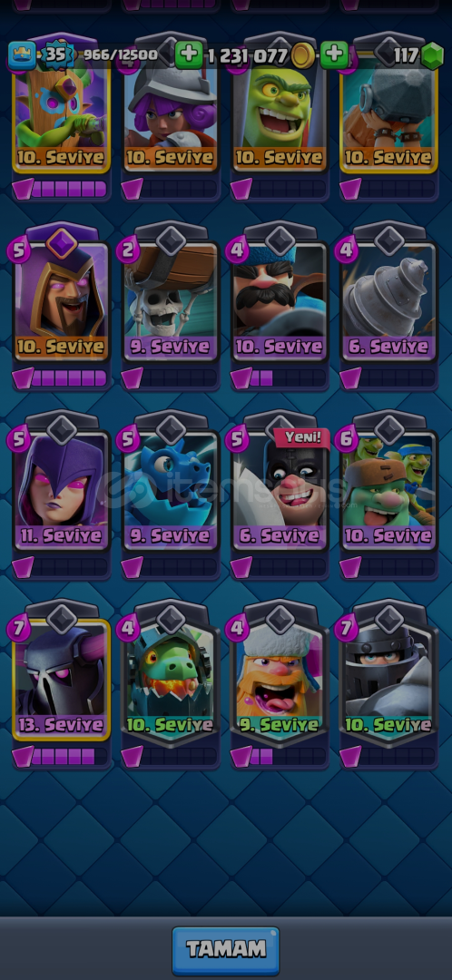Choose the Goblin Drill card at 6. Seviye
The height and width of the screenshot is (980, 452).
pyautogui.click(x=388, y=300)
